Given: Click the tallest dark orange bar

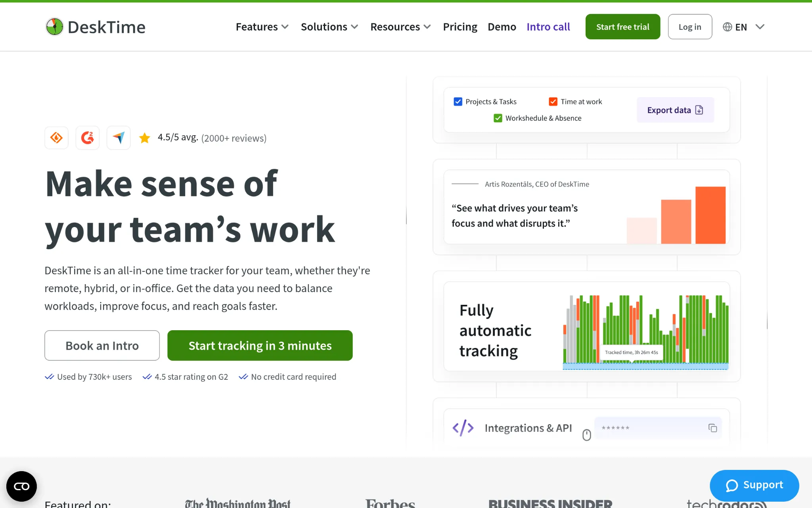Looking at the screenshot, I should click(x=710, y=215).
